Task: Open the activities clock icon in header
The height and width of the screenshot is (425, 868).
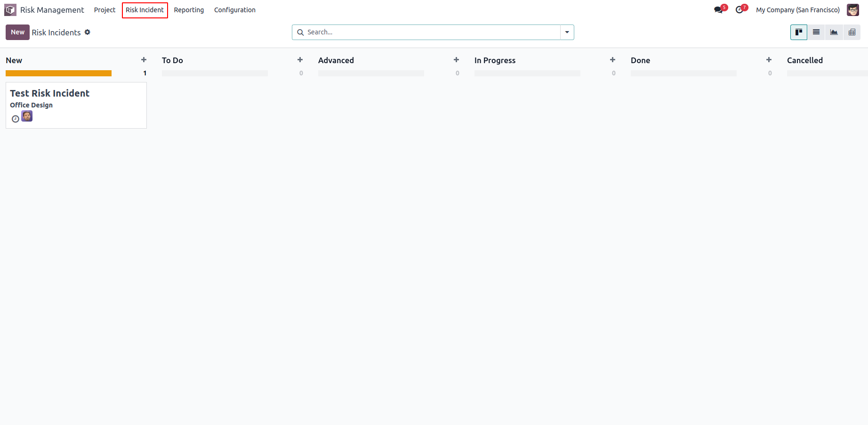Action: [x=739, y=10]
